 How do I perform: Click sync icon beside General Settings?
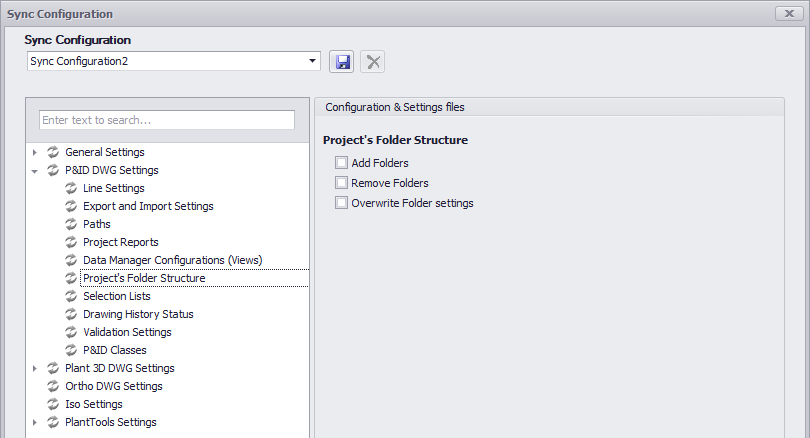pyautogui.click(x=53, y=152)
